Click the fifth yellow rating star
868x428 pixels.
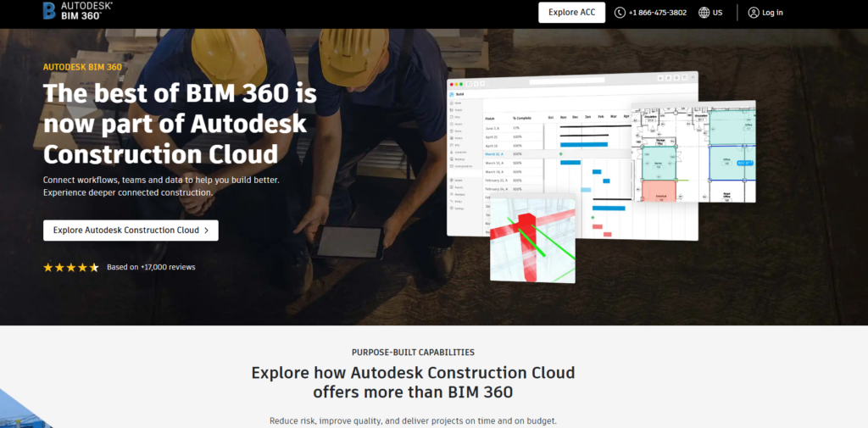pyautogui.click(x=94, y=267)
